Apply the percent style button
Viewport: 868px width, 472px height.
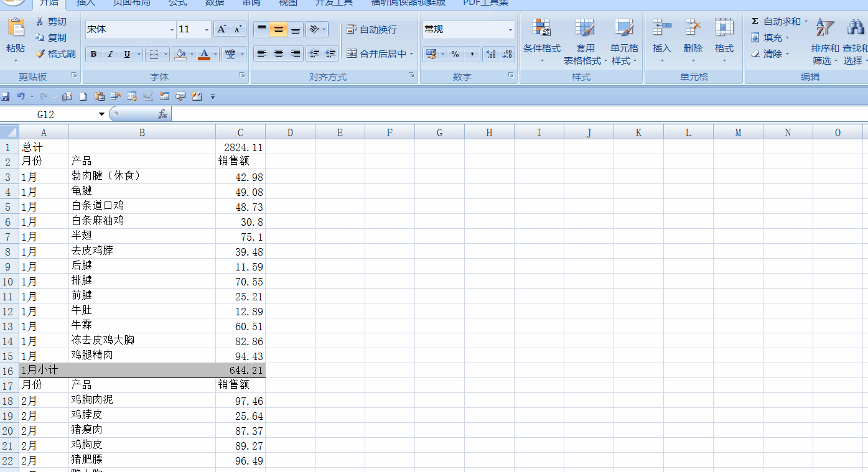[455, 54]
